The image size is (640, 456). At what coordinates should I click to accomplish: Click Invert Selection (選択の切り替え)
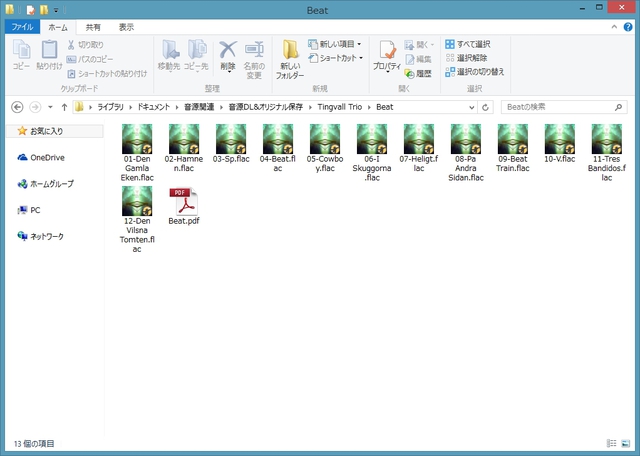474,72
